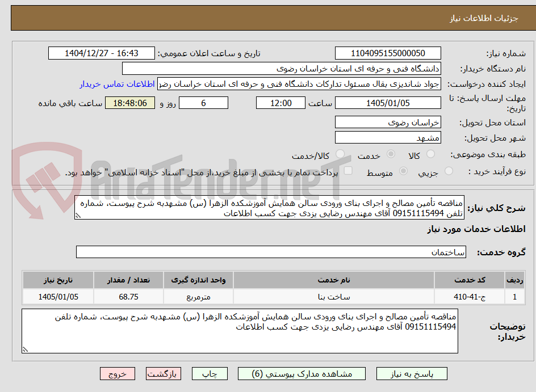The height and width of the screenshot is (392, 536).
Task: Click the delivery province field خراسان رضوی
Action: coord(388,122)
